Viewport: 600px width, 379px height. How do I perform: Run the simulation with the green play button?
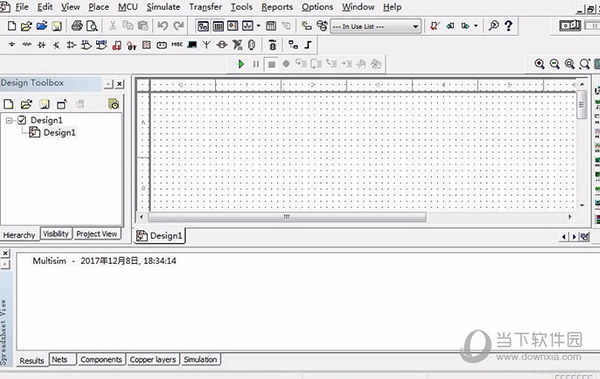pos(241,64)
